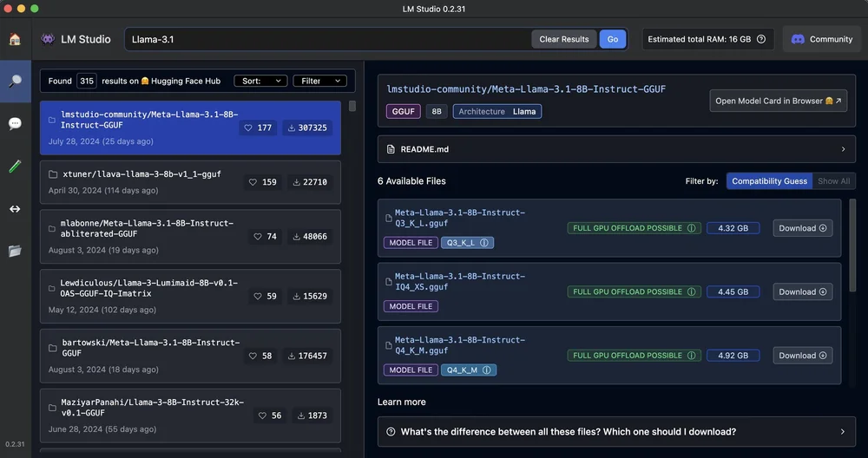Click the Learn more heading
The height and width of the screenshot is (458, 868).
pos(401,402)
